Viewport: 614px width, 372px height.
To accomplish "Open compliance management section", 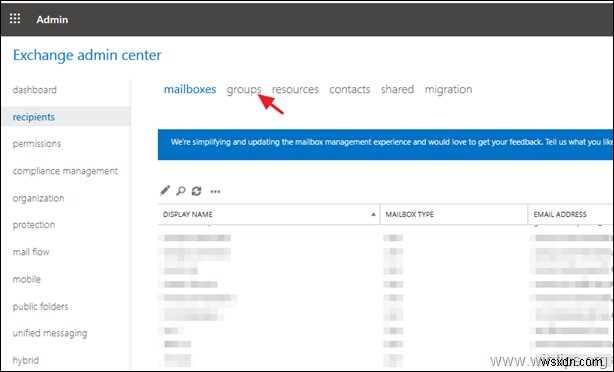I will 65,171.
